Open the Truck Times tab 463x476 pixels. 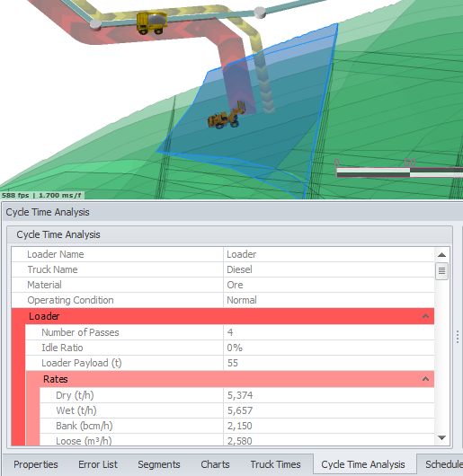click(x=275, y=464)
